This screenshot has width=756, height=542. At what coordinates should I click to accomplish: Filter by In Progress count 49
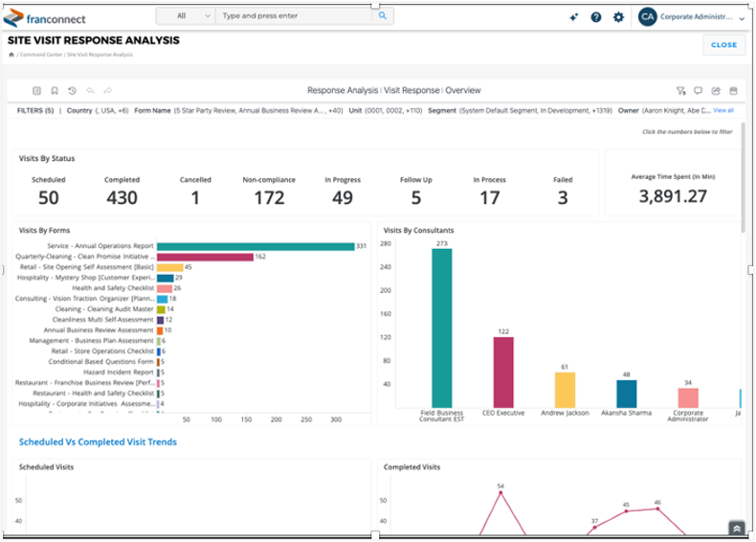tap(343, 198)
